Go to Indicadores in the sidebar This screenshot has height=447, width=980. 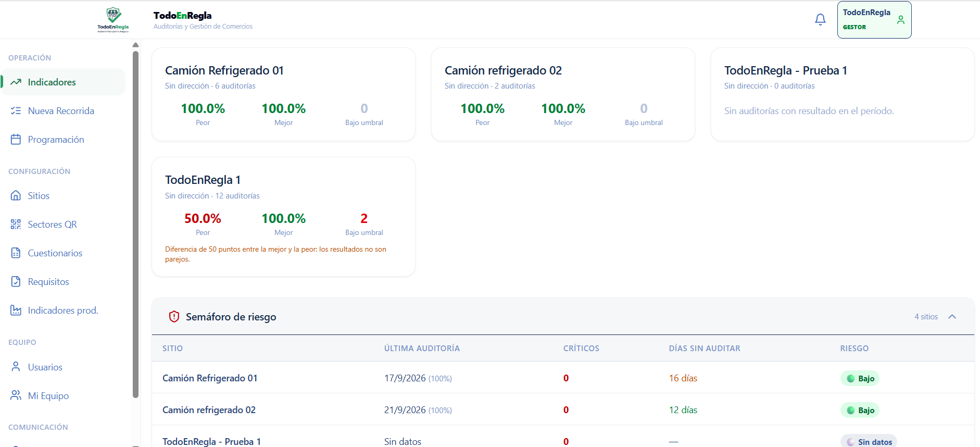point(63,82)
